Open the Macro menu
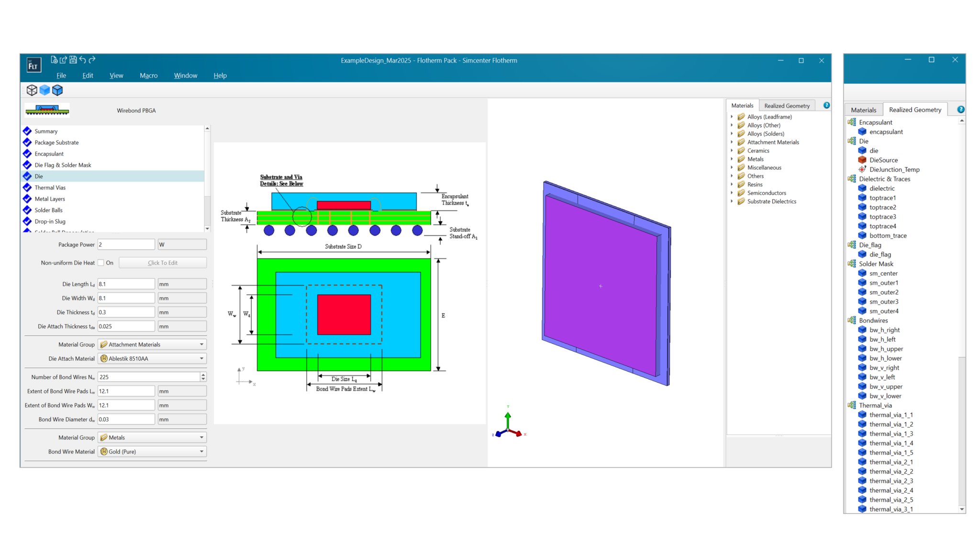980x551 pixels. coord(148,75)
